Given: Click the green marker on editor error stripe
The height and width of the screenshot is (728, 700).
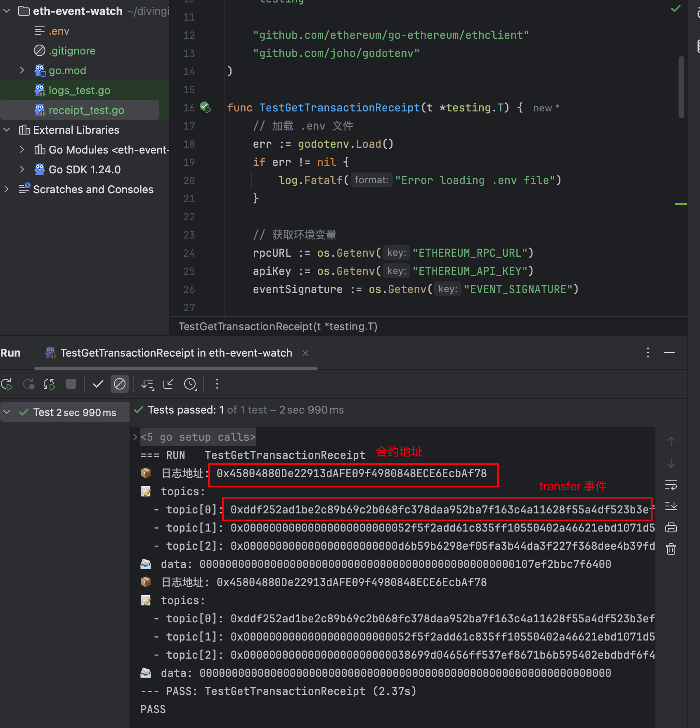Looking at the screenshot, I should (x=681, y=204).
